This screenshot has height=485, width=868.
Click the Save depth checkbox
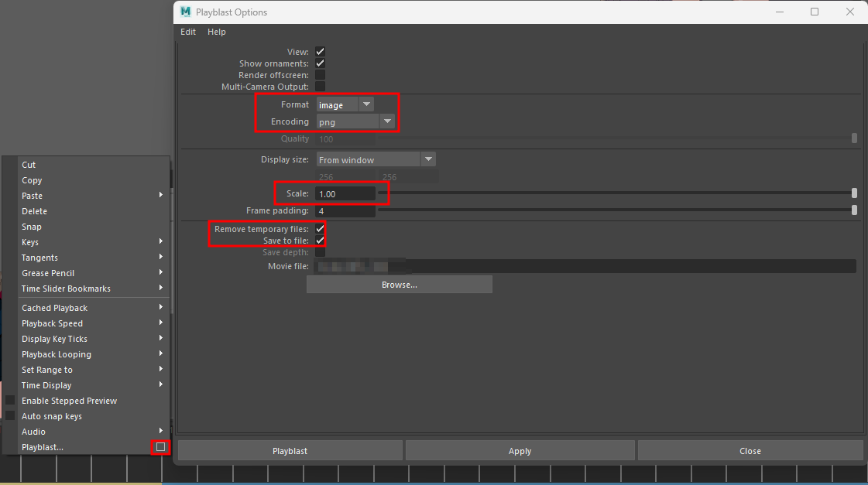coord(320,252)
